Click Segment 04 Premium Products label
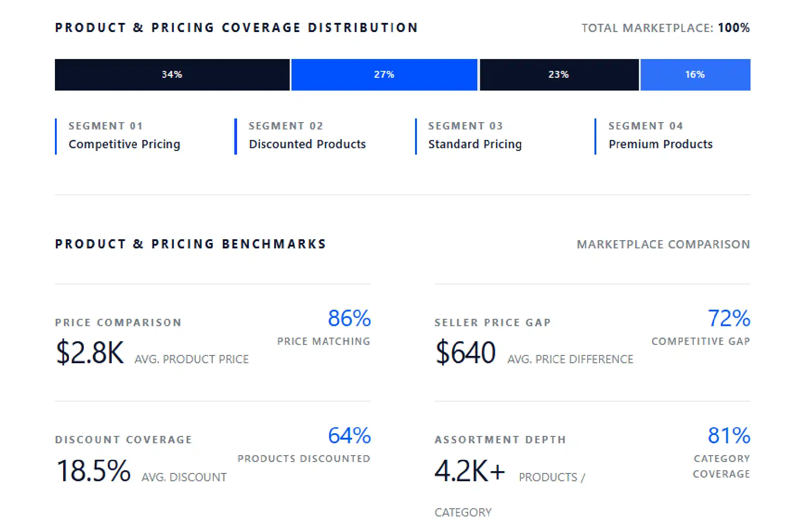Image resolution: width=805 pixels, height=532 pixels. 660,136
